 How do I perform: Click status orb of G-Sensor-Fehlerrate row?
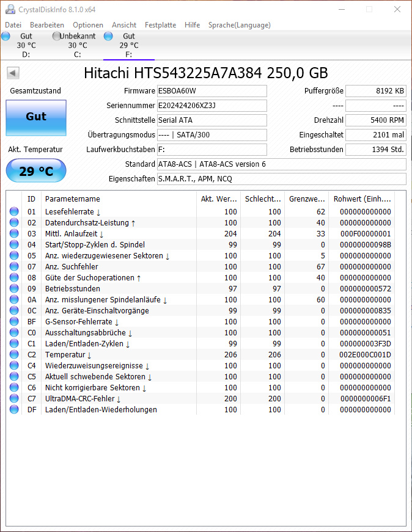14,321
